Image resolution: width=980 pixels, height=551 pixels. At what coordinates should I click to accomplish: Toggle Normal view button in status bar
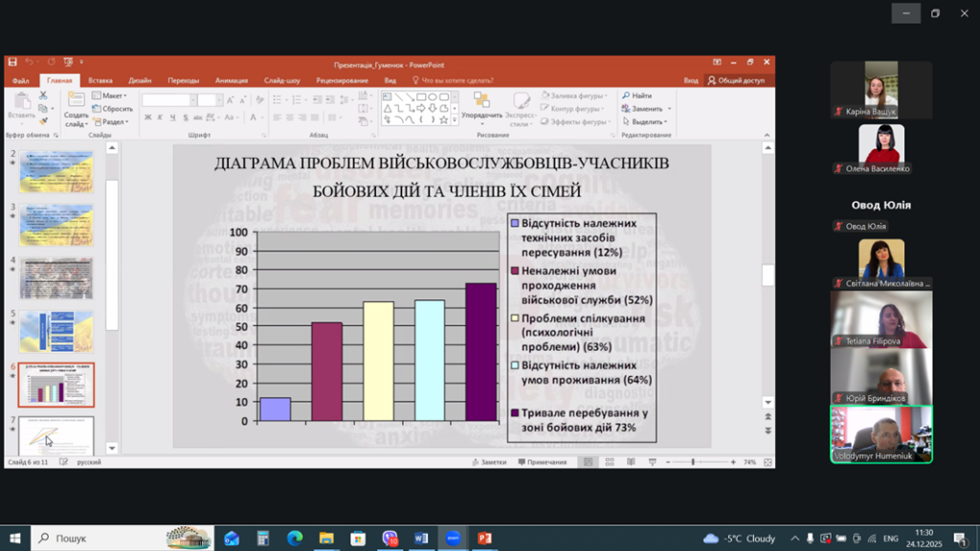(590, 462)
